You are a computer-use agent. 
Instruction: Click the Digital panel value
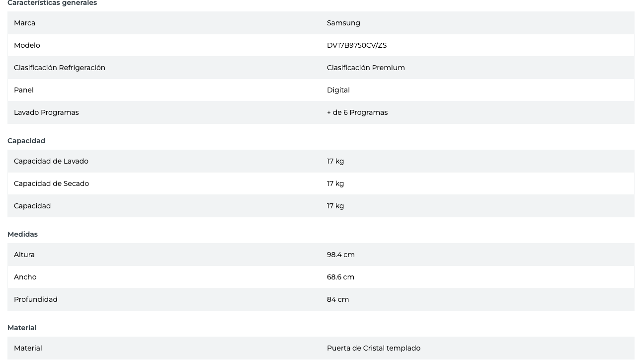(x=338, y=90)
